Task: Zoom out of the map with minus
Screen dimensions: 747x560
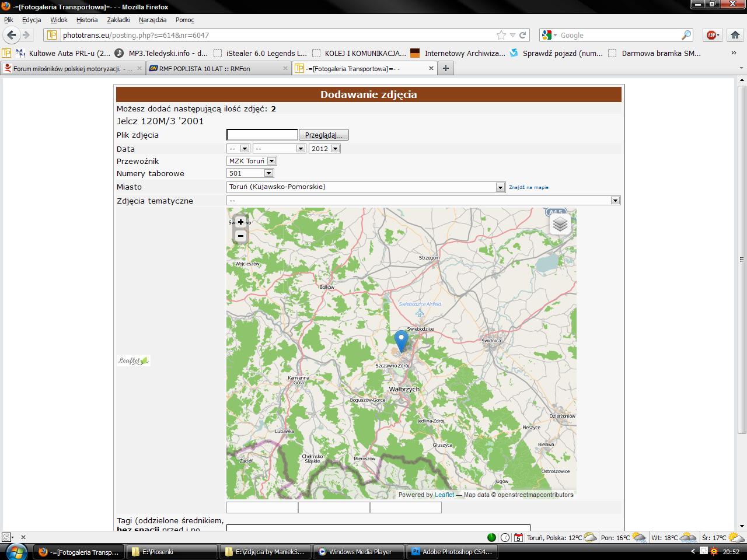Action: [240, 236]
